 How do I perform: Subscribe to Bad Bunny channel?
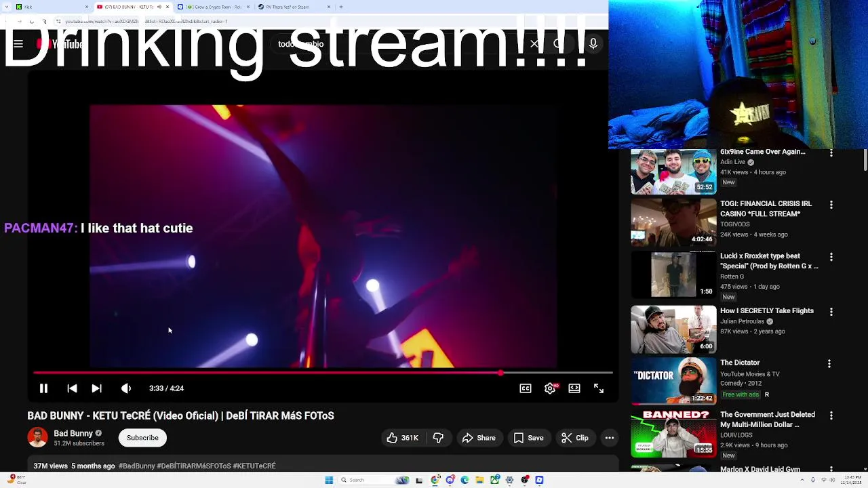142,438
